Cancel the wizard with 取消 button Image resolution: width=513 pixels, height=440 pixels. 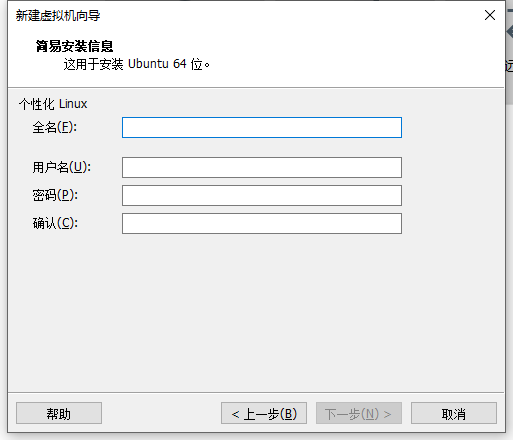[x=454, y=413]
